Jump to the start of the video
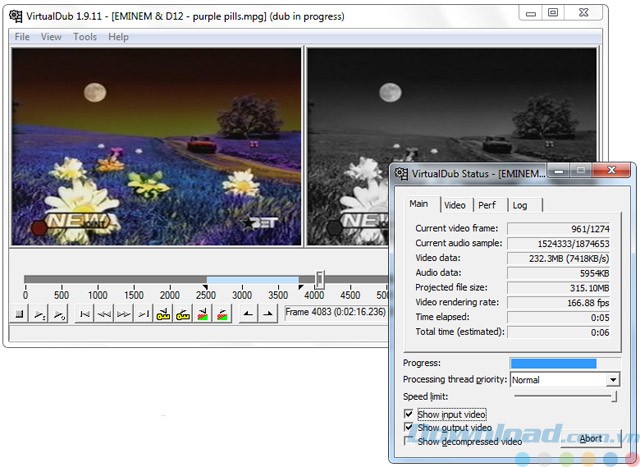 (86, 314)
